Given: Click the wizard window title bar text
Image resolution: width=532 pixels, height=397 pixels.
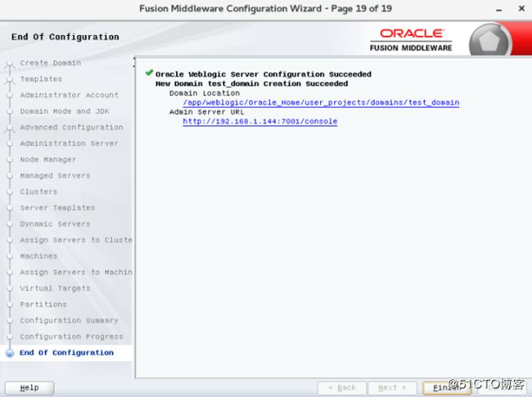Looking at the screenshot, I should coord(266,8).
